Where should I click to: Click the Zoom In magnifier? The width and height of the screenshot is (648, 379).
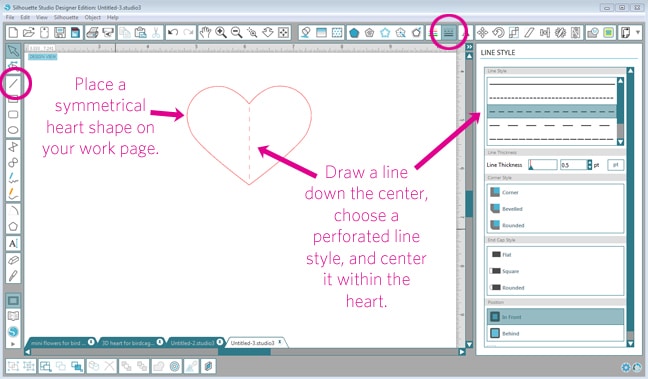coord(221,33)
